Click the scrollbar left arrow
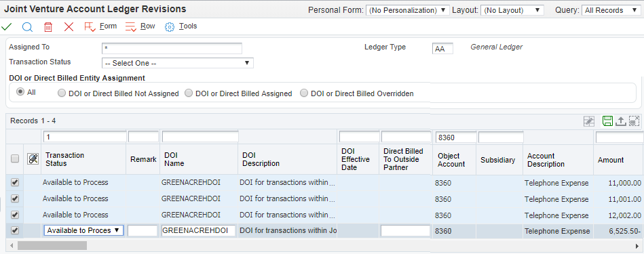The image size is (644, 254). (12, 246)
